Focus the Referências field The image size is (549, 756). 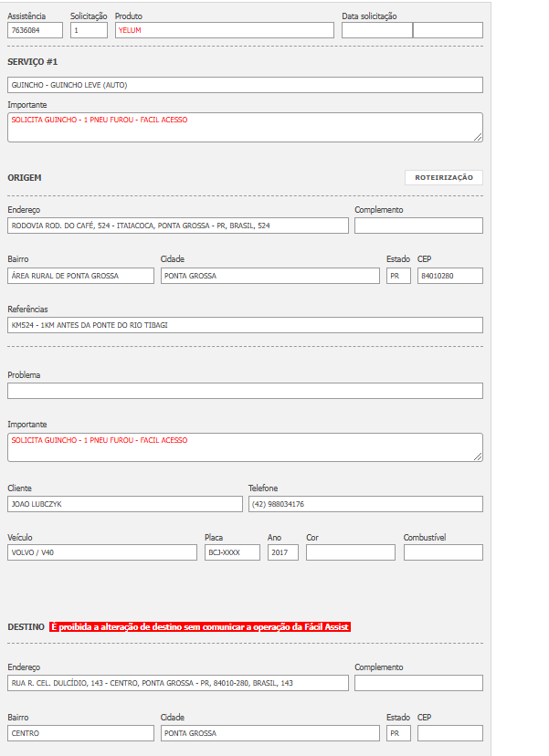(245, 325)
